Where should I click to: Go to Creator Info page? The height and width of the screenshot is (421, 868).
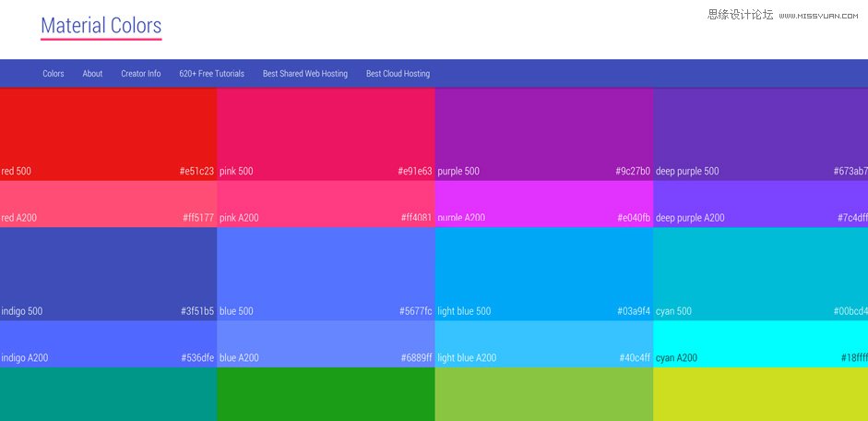pyautogui.click(x=141, y=74)
